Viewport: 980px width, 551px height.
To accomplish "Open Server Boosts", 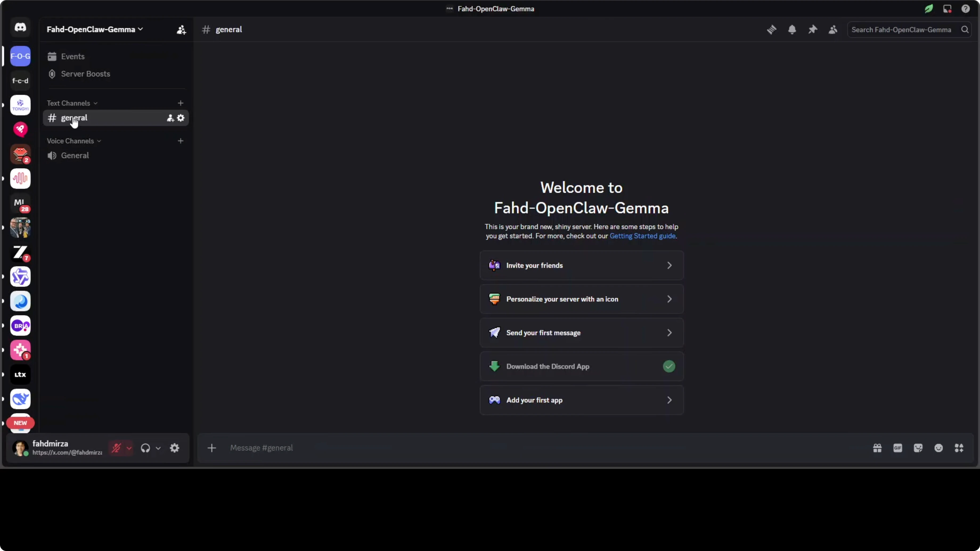I will click(85, 74).
